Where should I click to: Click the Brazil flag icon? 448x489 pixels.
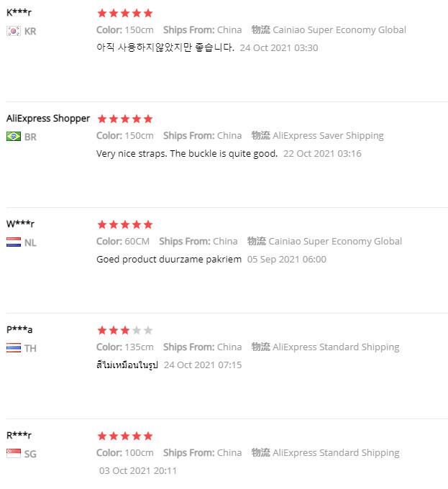13,137
